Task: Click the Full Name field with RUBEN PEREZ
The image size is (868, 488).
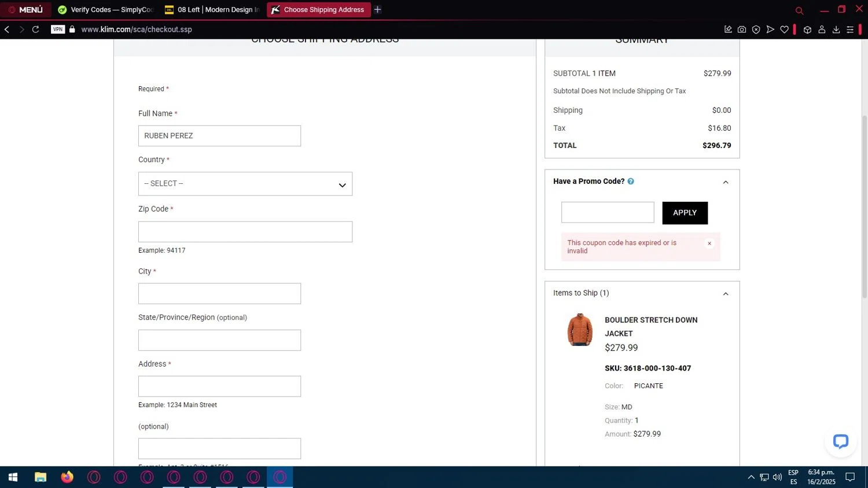Action: (x=219, y=136)
